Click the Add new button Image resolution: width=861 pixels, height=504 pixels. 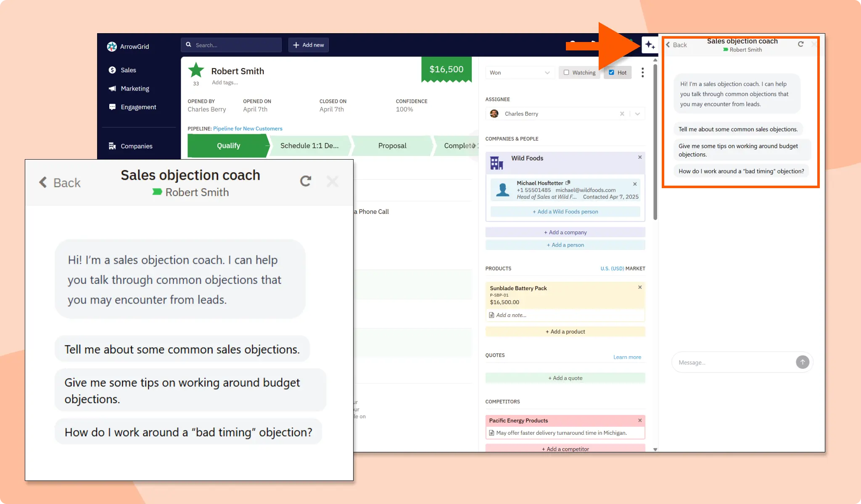pyautogui.click(x=309, y=45)
